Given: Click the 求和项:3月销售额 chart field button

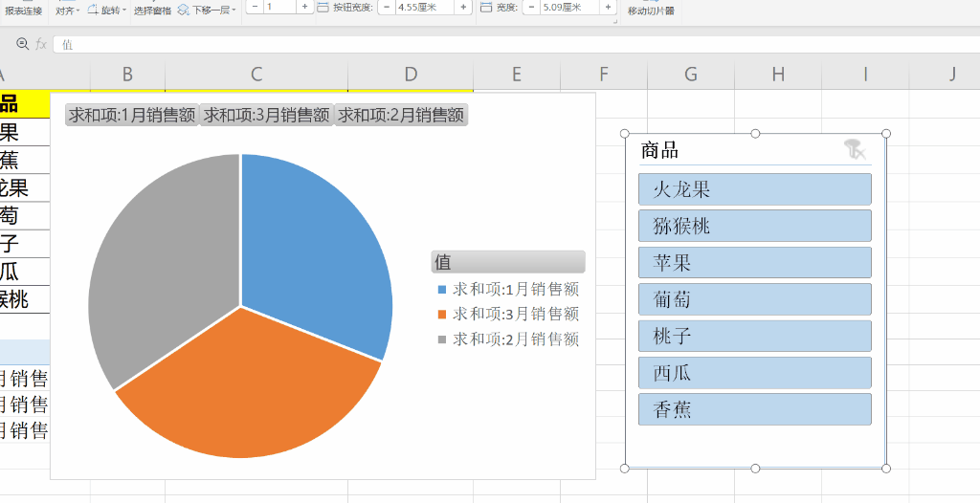Looking at the screenshot, I should point(267,115).
